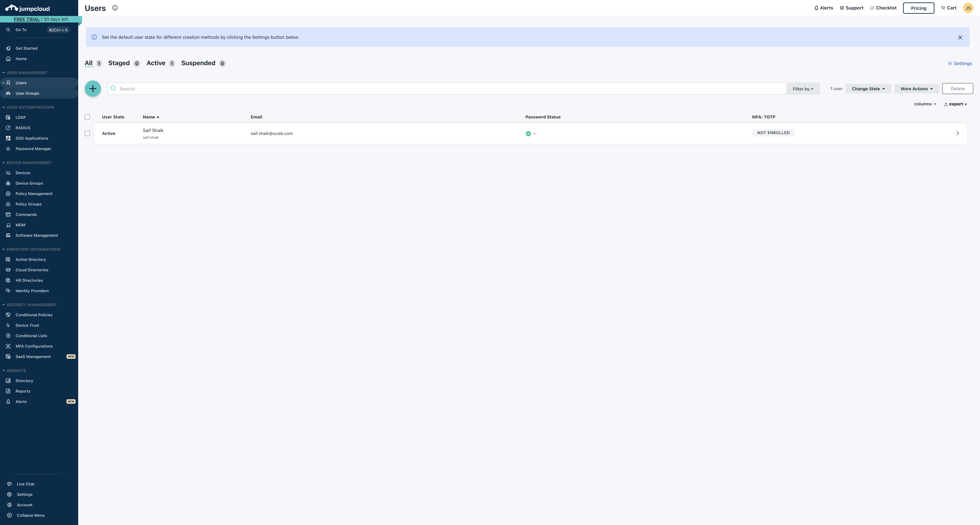Dismiss the info banner with X
The image size is (980, 525).
tap(960, 37)
